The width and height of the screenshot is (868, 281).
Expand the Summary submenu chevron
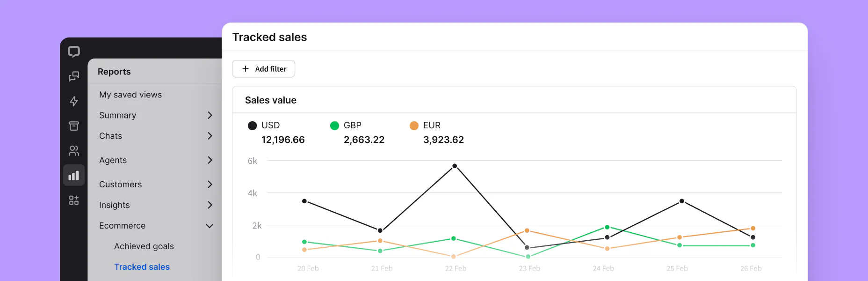(x=210, y=115)
